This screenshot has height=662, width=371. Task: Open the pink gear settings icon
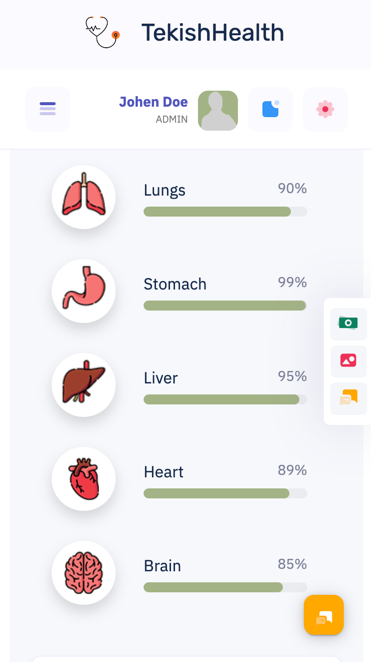[x=325, y=109]
